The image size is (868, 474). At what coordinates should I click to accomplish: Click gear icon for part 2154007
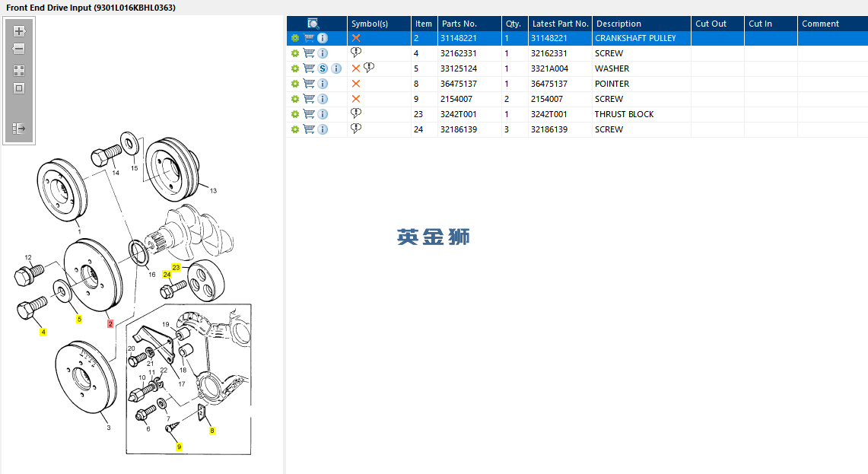point(295,99)
